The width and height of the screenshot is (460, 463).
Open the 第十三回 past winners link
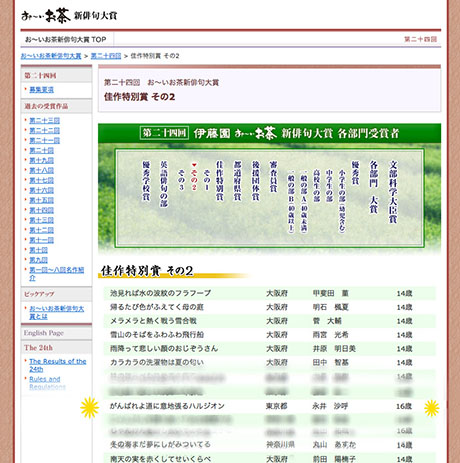[42, 220]
